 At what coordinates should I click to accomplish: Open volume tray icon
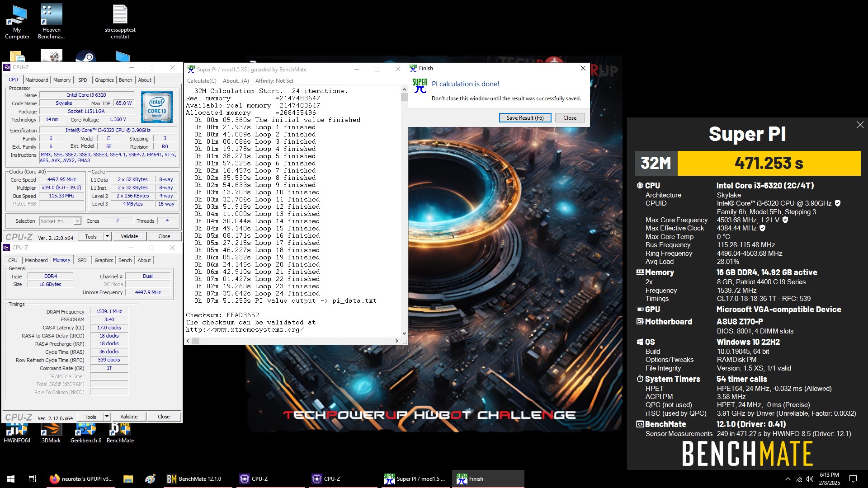(810, 479)
